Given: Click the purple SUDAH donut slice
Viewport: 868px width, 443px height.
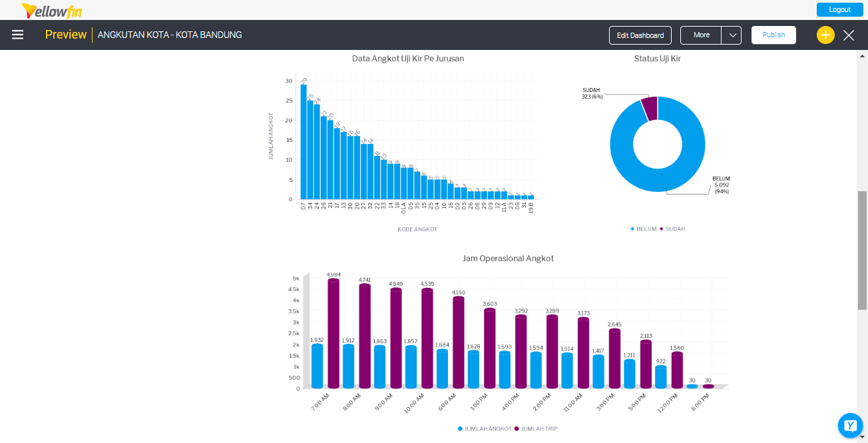Looking at the screenshot, I should pos(650,108).
